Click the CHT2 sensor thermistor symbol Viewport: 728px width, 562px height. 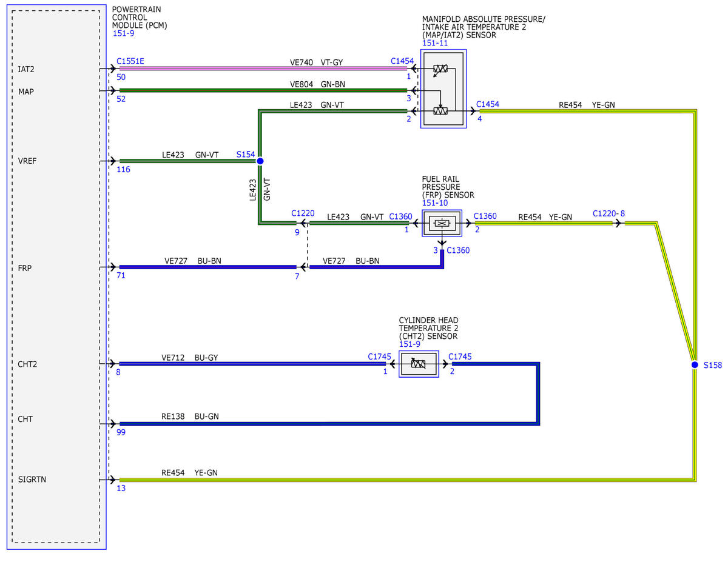point(419,364)
